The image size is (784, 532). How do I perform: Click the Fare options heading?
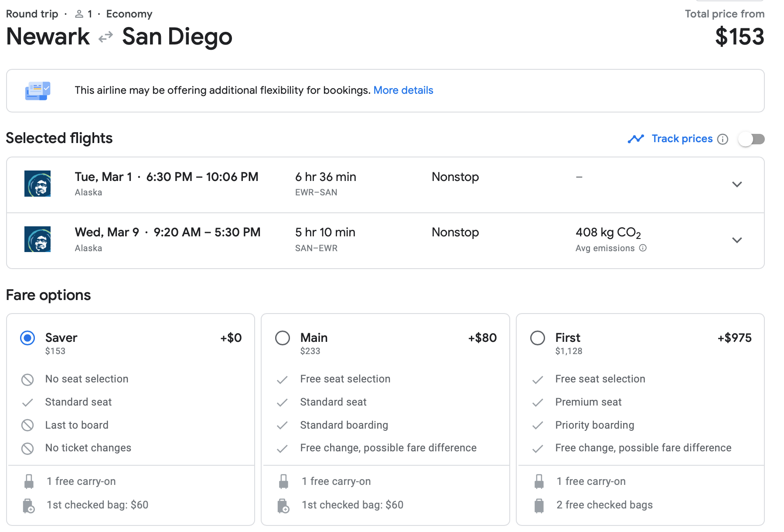48,295
